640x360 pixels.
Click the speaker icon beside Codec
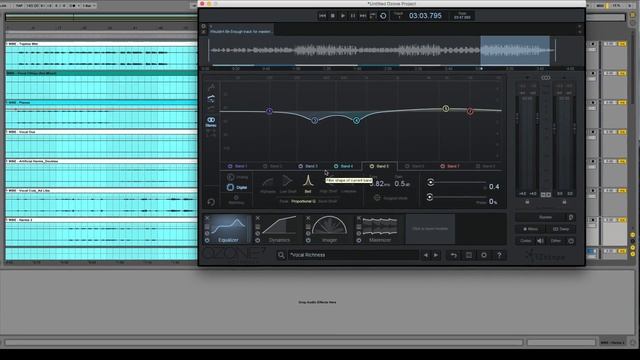(x=540, y=241)
